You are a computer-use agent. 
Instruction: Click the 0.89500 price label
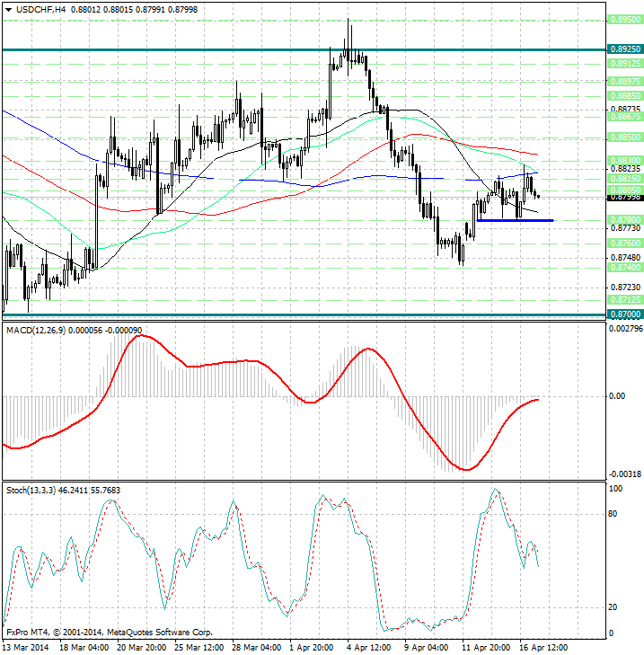(623, 19)
